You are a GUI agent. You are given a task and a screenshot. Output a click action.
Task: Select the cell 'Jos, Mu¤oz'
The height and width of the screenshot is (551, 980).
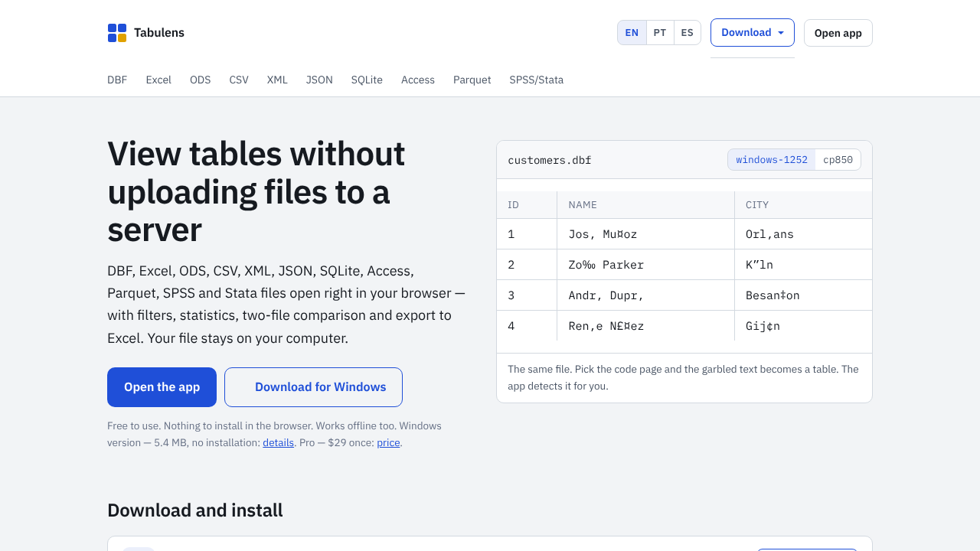point(645,234)
